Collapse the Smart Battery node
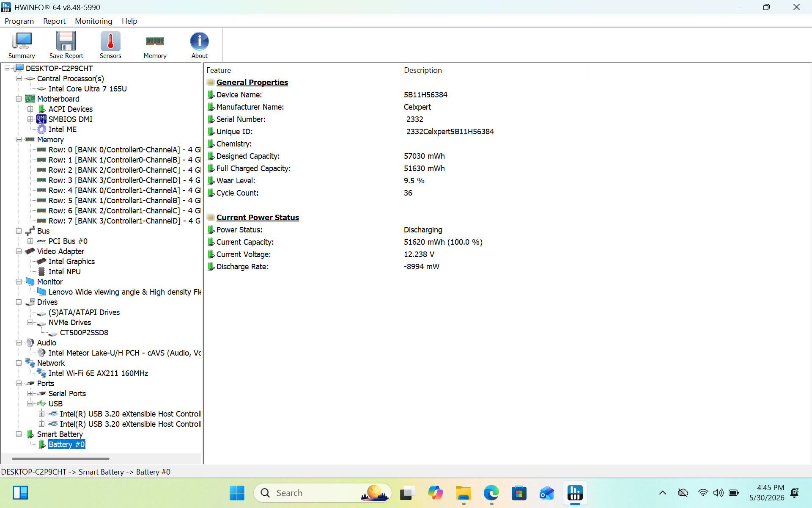 pyautogui.click(x=19, y=434)
